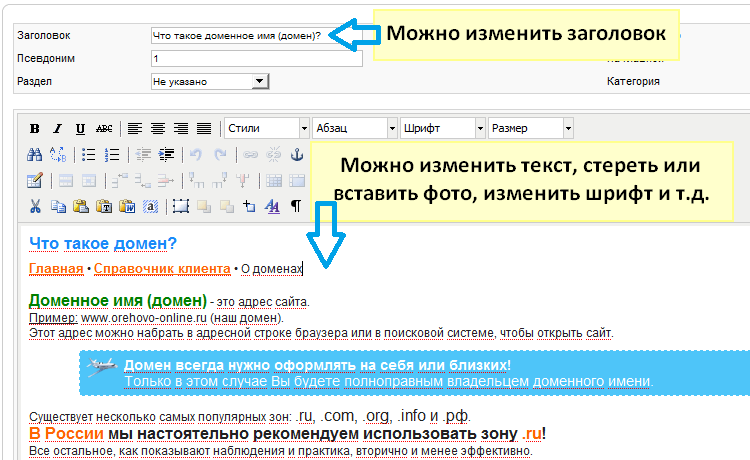Click the airplane image in blue banner
Screen dimensions: 750x460
tap(102, 367)
